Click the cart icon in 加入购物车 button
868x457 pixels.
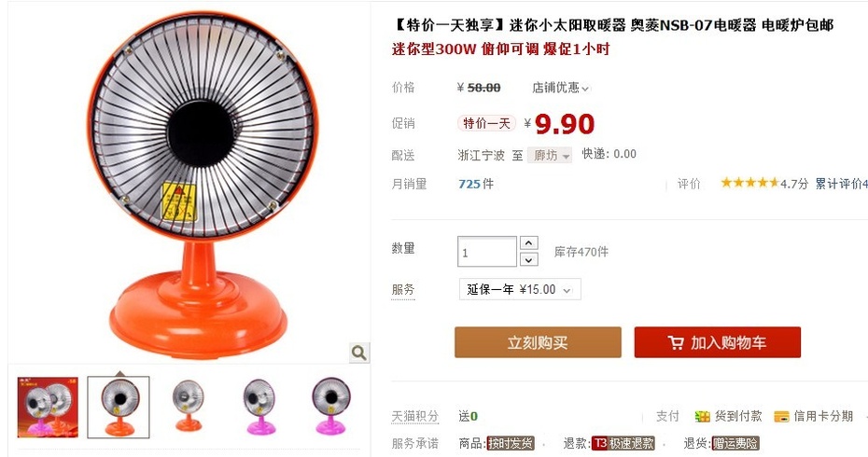point(676,342)
